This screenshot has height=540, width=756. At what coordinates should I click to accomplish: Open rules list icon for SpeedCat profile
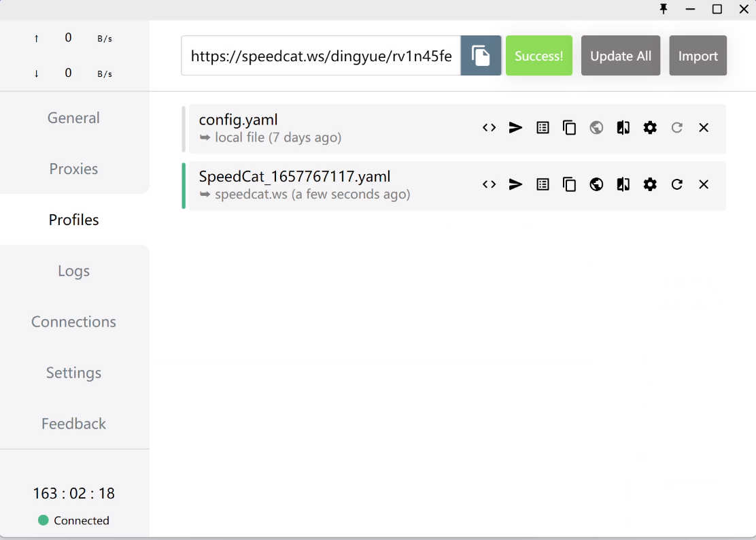pyautogui.click(x=543, y=184)
